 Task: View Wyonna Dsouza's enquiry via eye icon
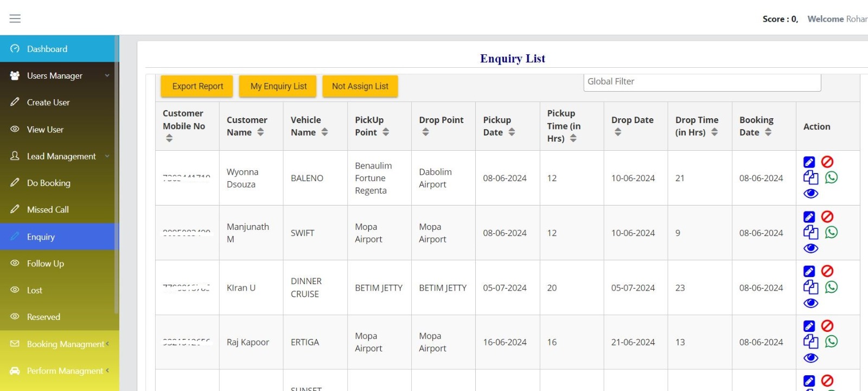tap(810, 194)
